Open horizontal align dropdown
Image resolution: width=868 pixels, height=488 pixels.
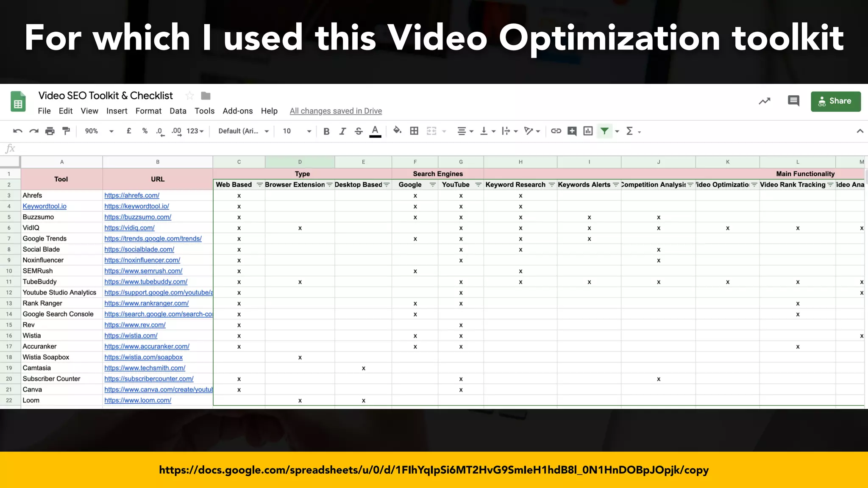point(465,131)
